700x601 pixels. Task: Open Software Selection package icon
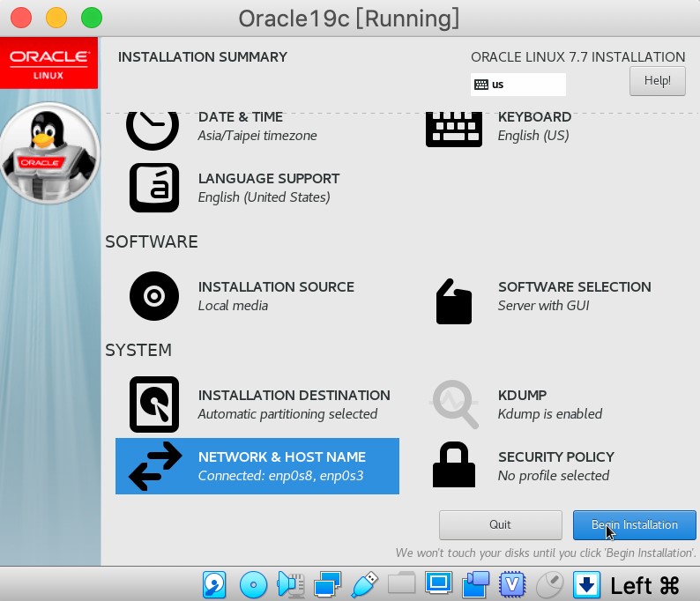[x=454, y=301]
